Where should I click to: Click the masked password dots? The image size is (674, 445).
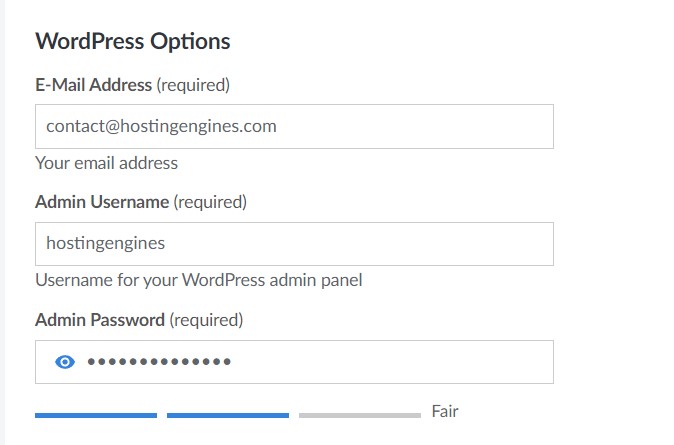(159, 362)
